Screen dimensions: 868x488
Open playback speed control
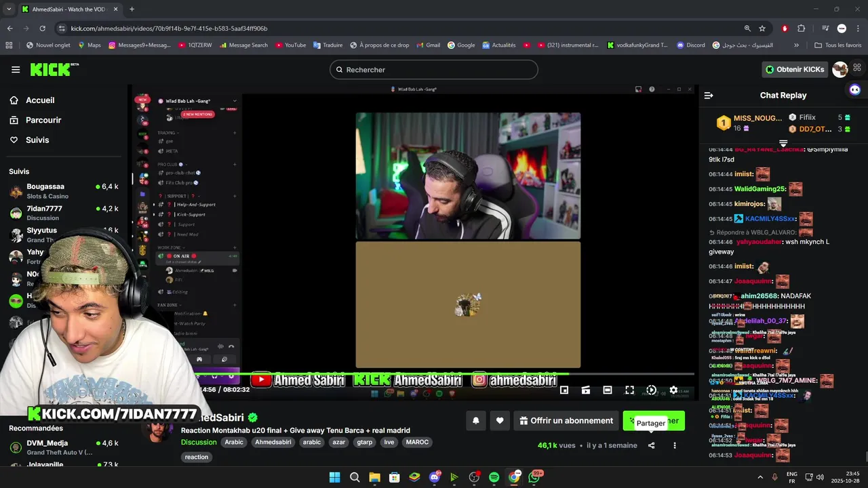tap(651, 390)
